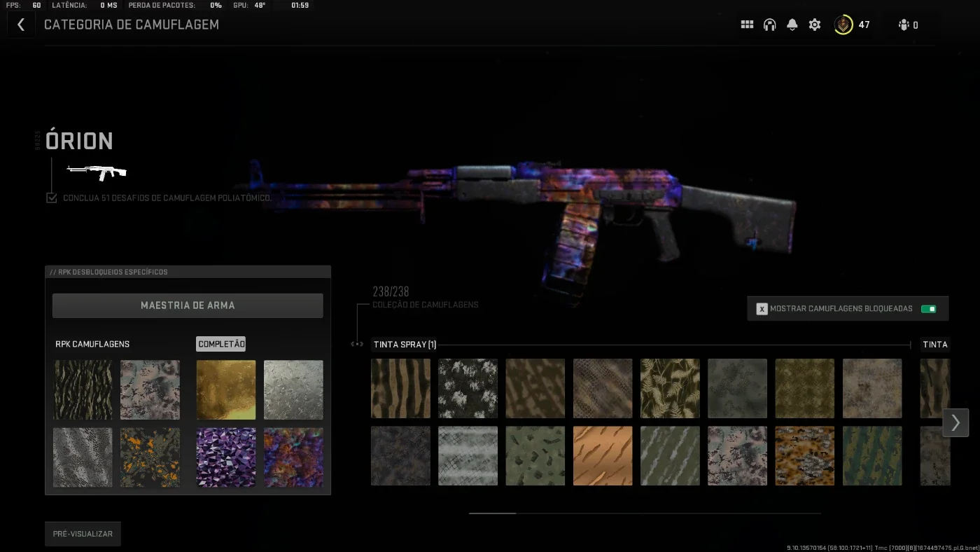The width and height of the screenshot is (980, 552).
Task: Select the purple polyatomic camo
Action: [226, 457]
